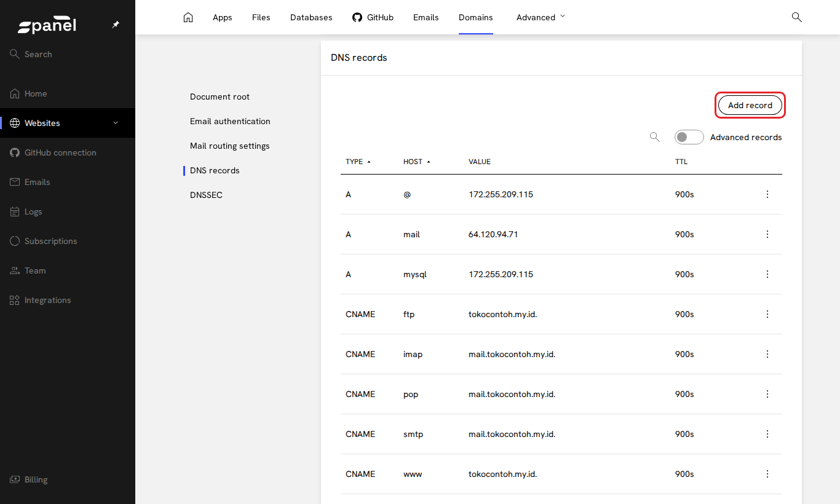Open the kebab menu for the imap record
Screen dimensions: 840x504
tap(767, 354)
